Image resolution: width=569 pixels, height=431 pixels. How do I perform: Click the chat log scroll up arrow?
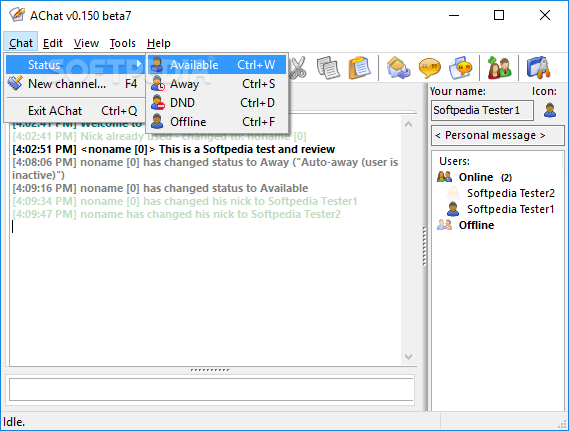[x=408, y=124]
